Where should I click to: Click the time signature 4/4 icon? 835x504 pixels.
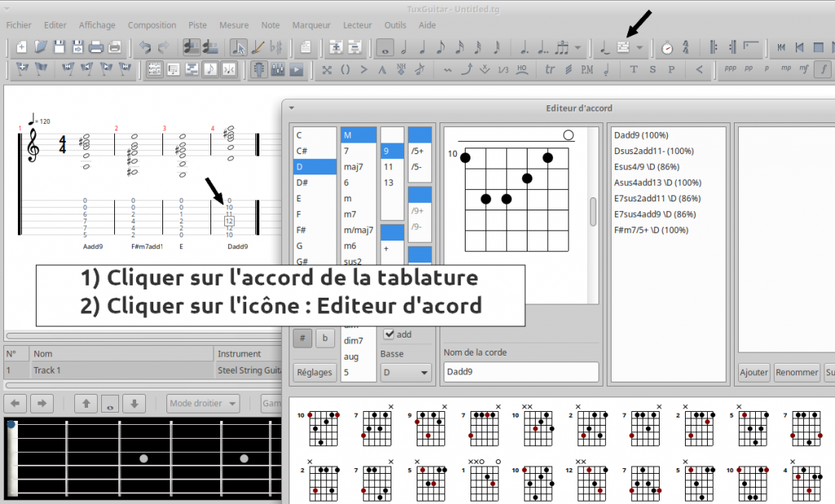(x=687, y=48)
